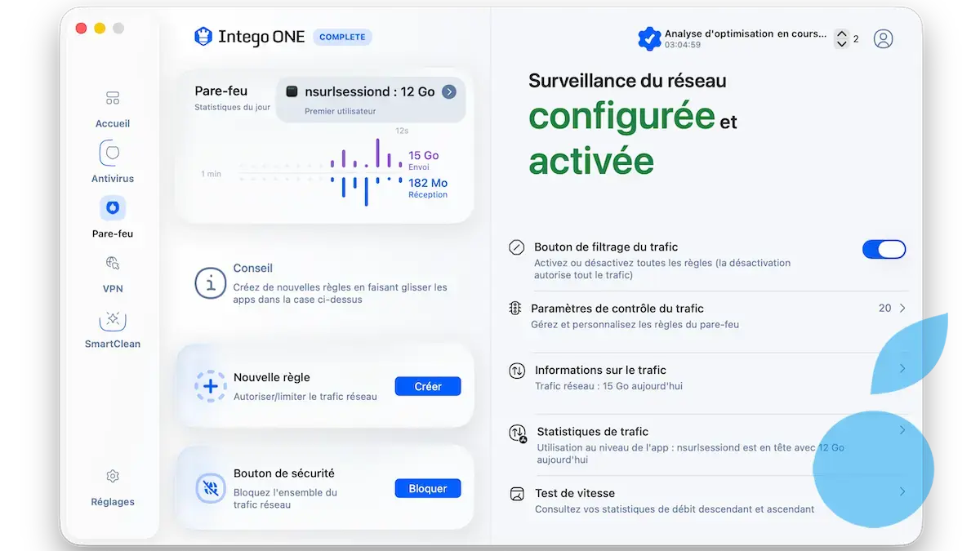
Task: Click the 1 min graph label
Action: [211, 174]
